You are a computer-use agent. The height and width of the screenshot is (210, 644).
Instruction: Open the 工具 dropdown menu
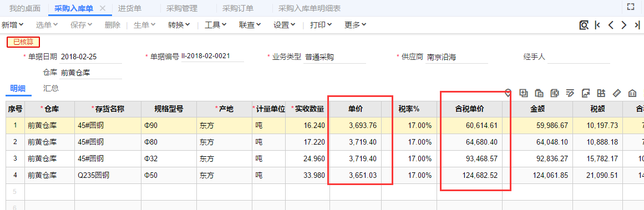click(x=216, y=25)
